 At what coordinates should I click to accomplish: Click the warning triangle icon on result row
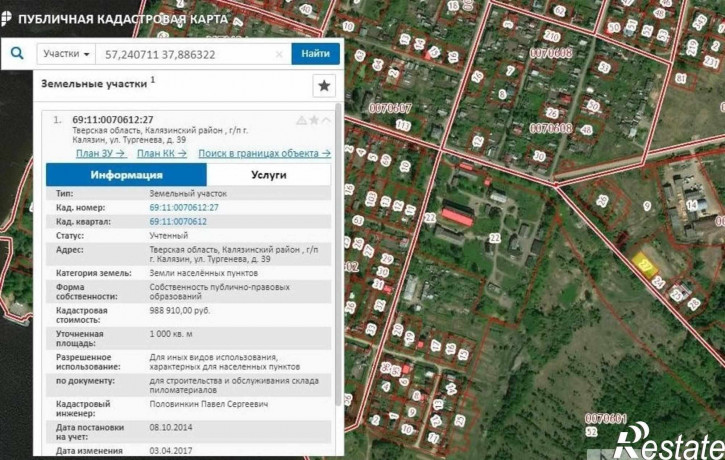point(301,121)
